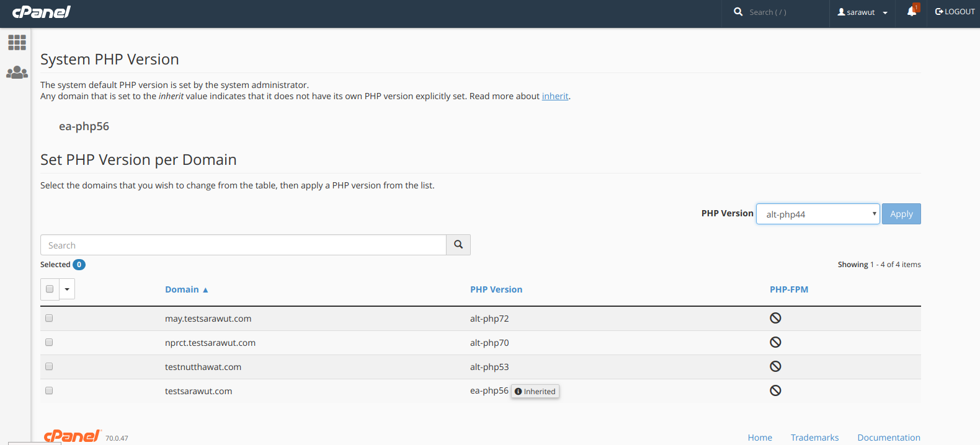Screen dimensions: 980x445
Task: Open User Manager icon in sidebar
Action: (x=17, y=73)
